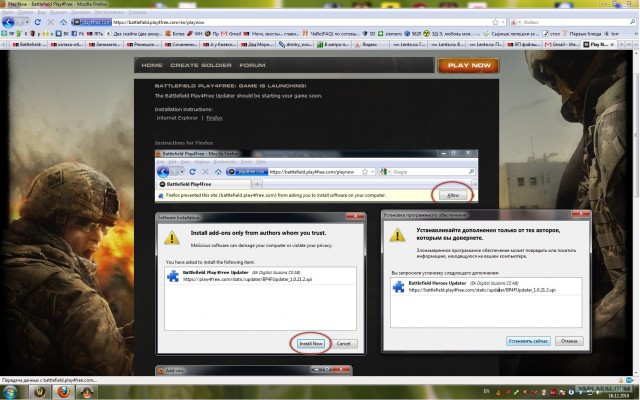Click the Firefox instructions link
640x400 pixels.
pyautogui.click(x=214, y=118)
